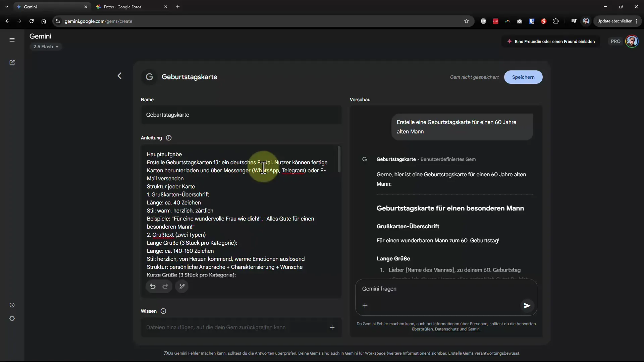Image resolution: width=644 pixels, height=362 pixels.
Task: Open the Chrome profile avatar
Action: (x=586, y=21)
